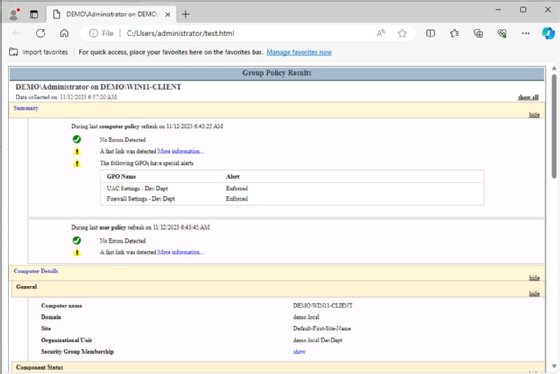This screenshot has width=560, height=374.
Task: Collapse the General section via hide
Action: pyautogui.click(x=534, y=293)
